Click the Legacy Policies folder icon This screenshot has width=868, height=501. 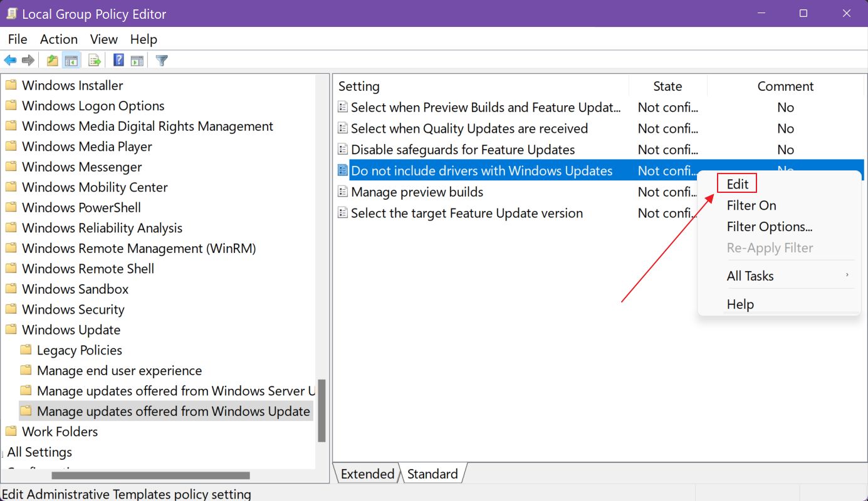(x=26, y=350)
